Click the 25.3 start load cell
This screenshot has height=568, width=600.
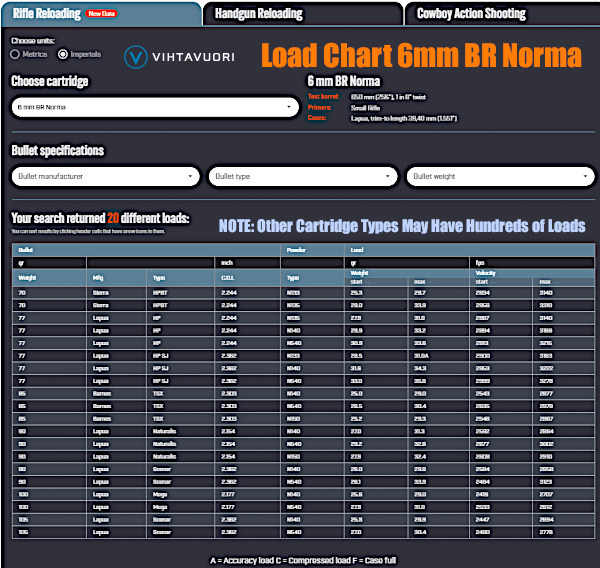click(x=376, y=293)
